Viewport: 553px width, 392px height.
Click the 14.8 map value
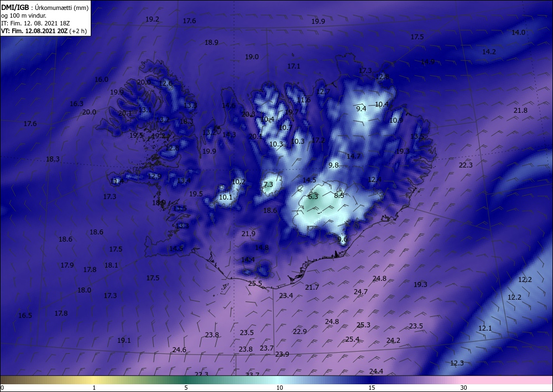pyautogui.click(x=262, y=248)
